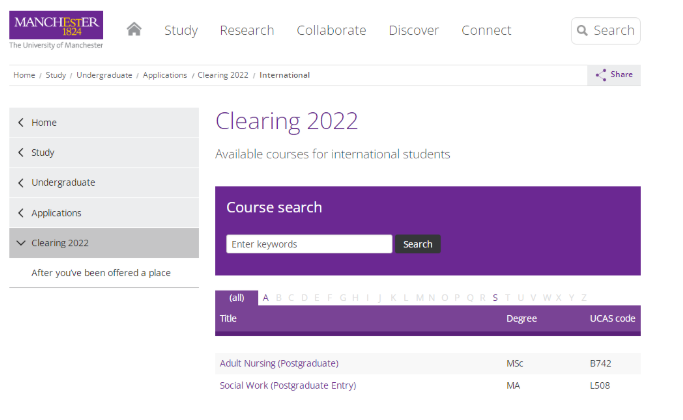Screen dimensions: 683x420
Task: Click the search magnifier icon
Action: pos(582,30)
